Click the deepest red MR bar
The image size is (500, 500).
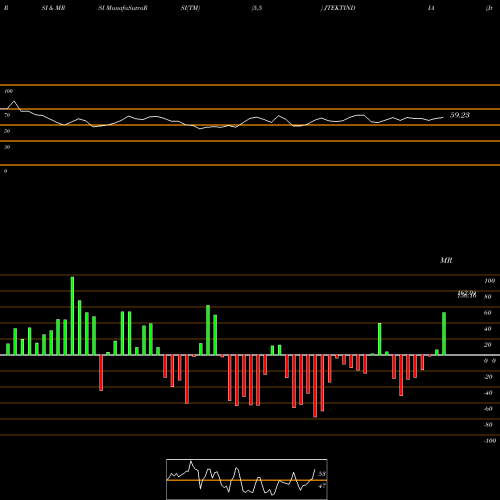pos(315,386)
